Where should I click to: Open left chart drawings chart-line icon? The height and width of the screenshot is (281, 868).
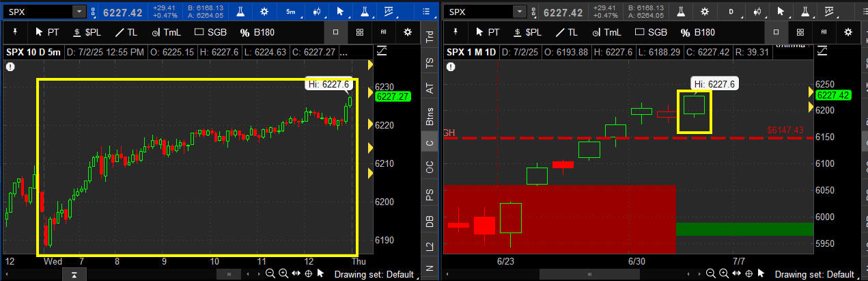pyautogui.click(x=390, y=12)
